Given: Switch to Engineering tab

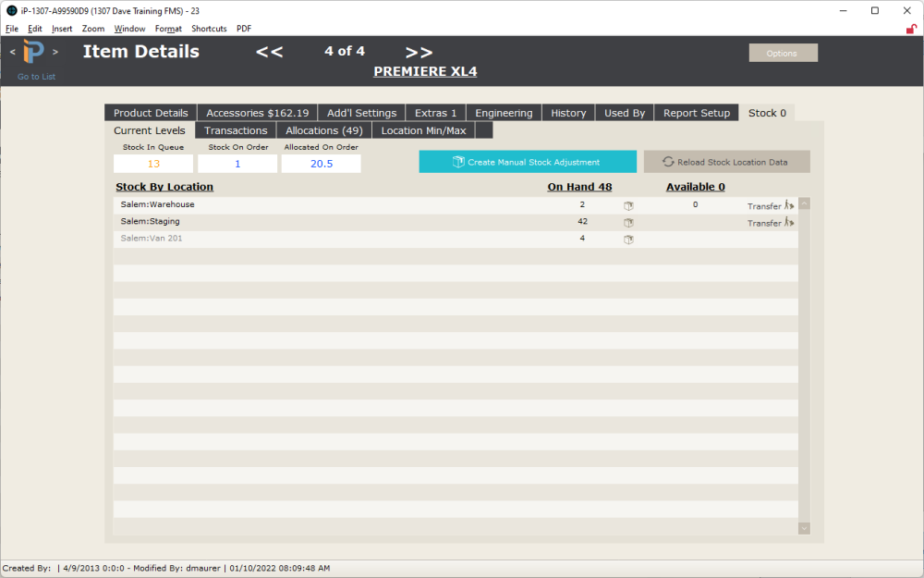Looking at the screenshot, I should tap(504, 113).
